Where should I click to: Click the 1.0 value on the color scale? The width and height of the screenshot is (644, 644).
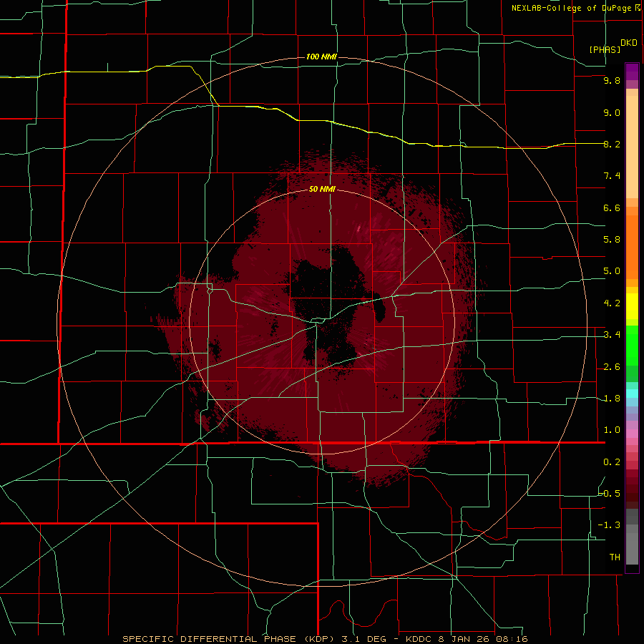(612, 430)
